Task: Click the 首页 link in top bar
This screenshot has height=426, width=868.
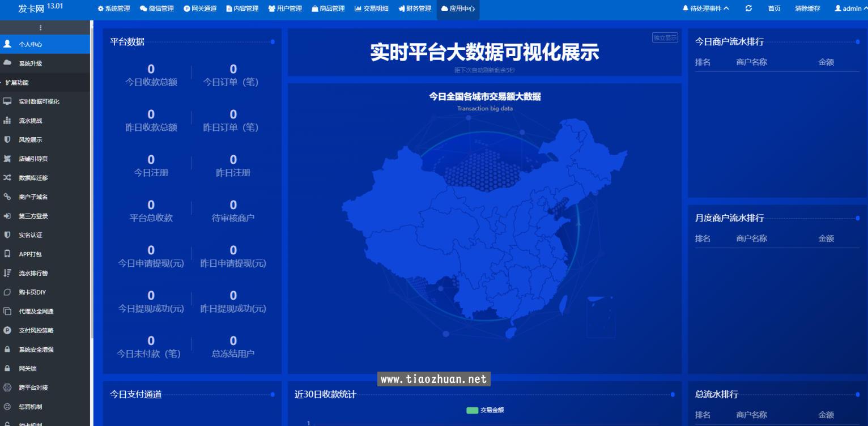Action: coord(774,8)
